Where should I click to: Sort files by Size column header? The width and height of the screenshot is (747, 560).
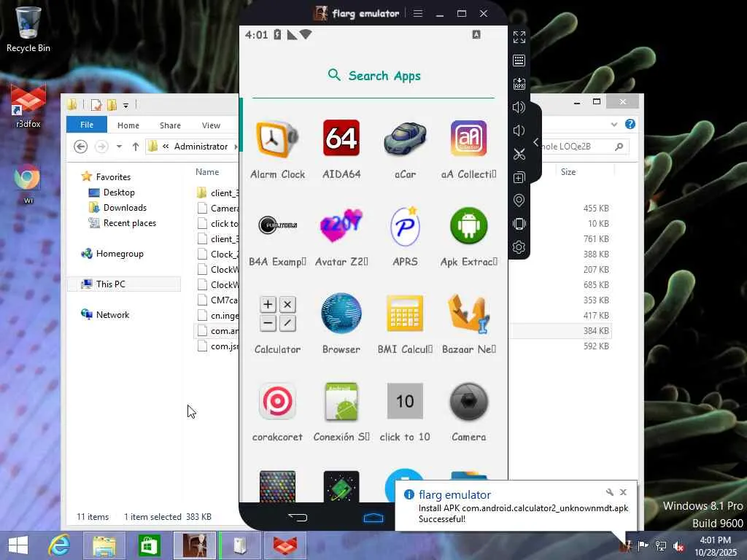pyautogui.click(x=568, y=172)
